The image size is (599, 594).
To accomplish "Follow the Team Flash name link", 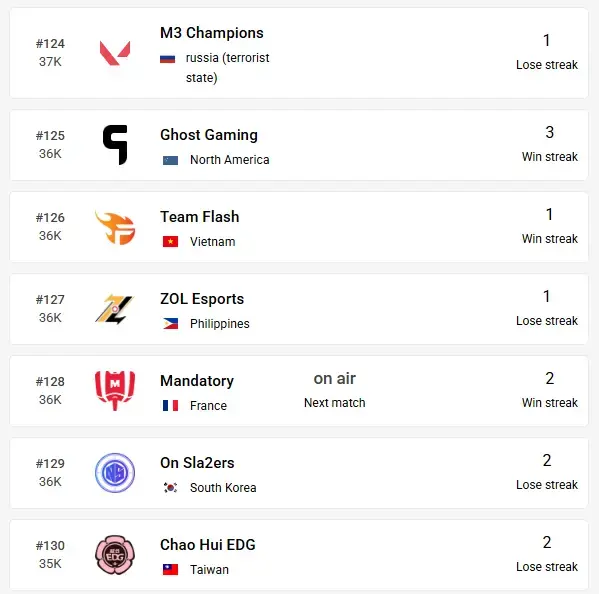I will tap(200, 217).
